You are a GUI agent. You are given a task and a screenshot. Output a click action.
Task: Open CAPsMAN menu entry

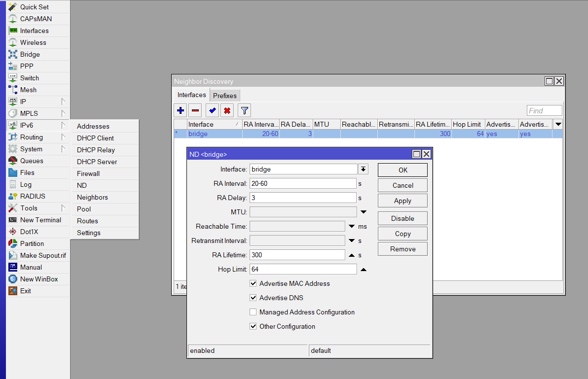38,19
